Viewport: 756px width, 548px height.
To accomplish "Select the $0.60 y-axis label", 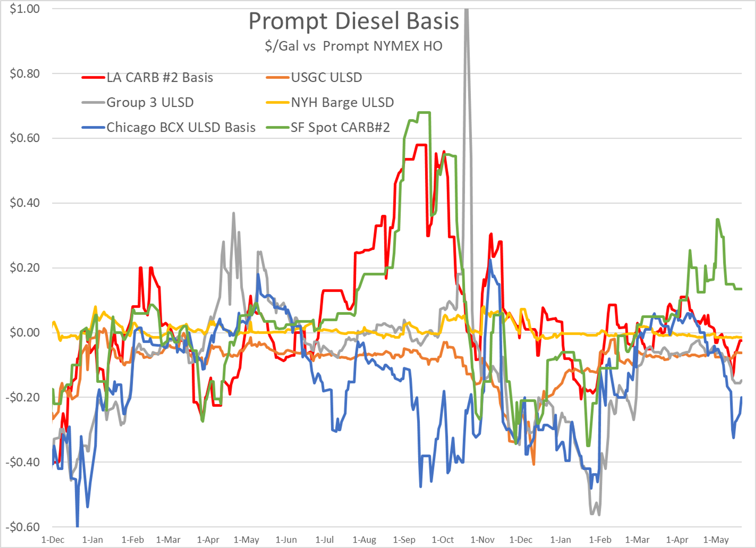I will point(25,138).
